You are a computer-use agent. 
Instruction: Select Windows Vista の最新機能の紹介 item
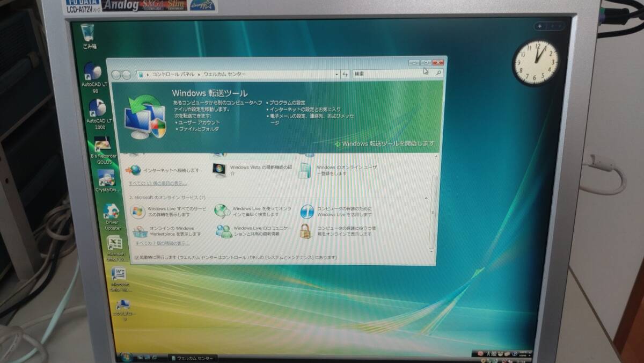pyautogui.click(x=253, y=170)
